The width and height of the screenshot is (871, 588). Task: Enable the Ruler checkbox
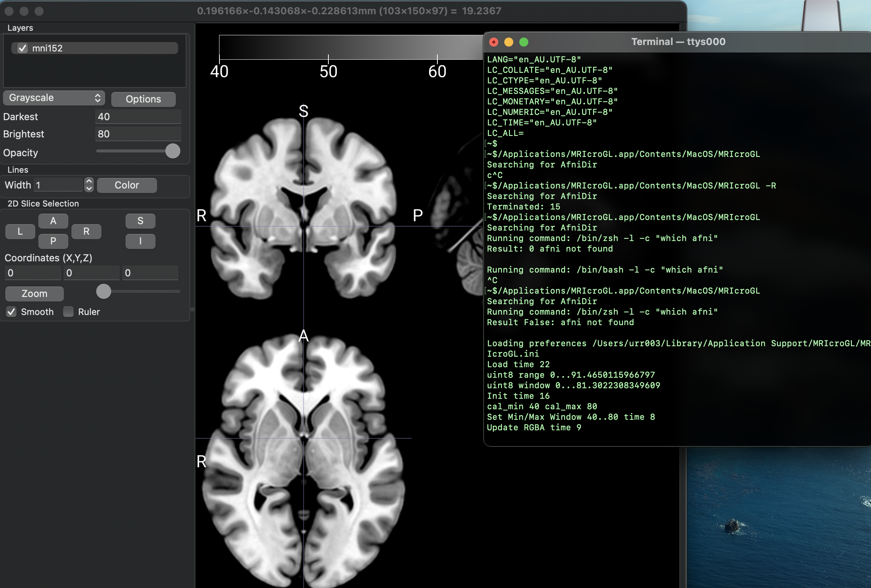[x=68, y=312]
